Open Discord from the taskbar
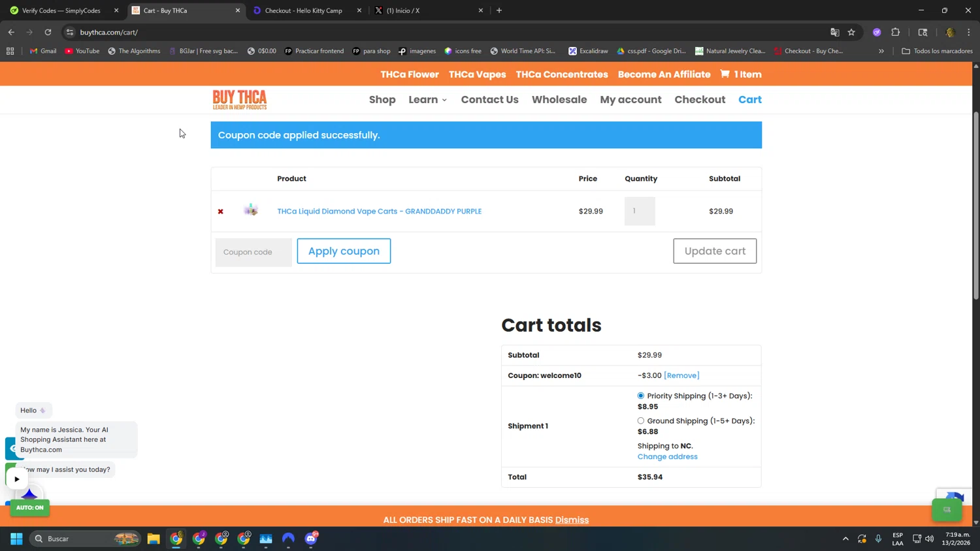This screenshot has width=980, height=551. coord(311,539)
